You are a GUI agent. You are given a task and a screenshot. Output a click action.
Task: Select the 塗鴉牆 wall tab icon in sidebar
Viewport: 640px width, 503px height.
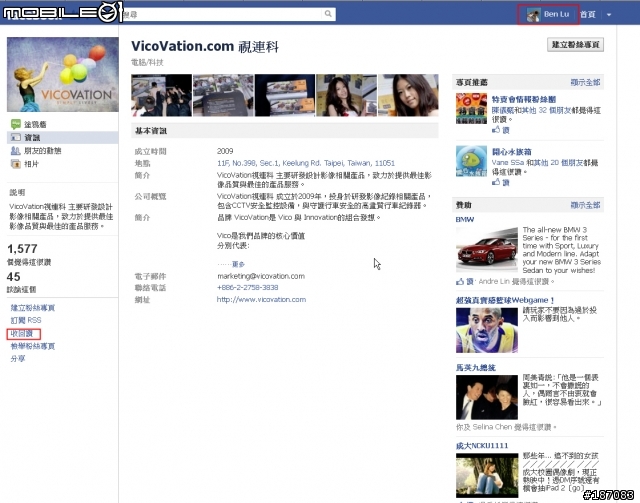point(16,124)
